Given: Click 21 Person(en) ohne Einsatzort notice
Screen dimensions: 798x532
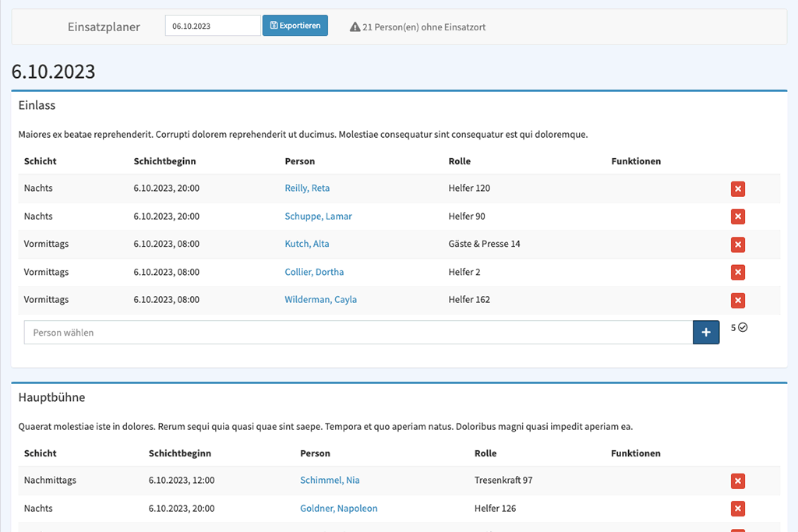Looking at the screenshot, I should click(x=424, y=27).
